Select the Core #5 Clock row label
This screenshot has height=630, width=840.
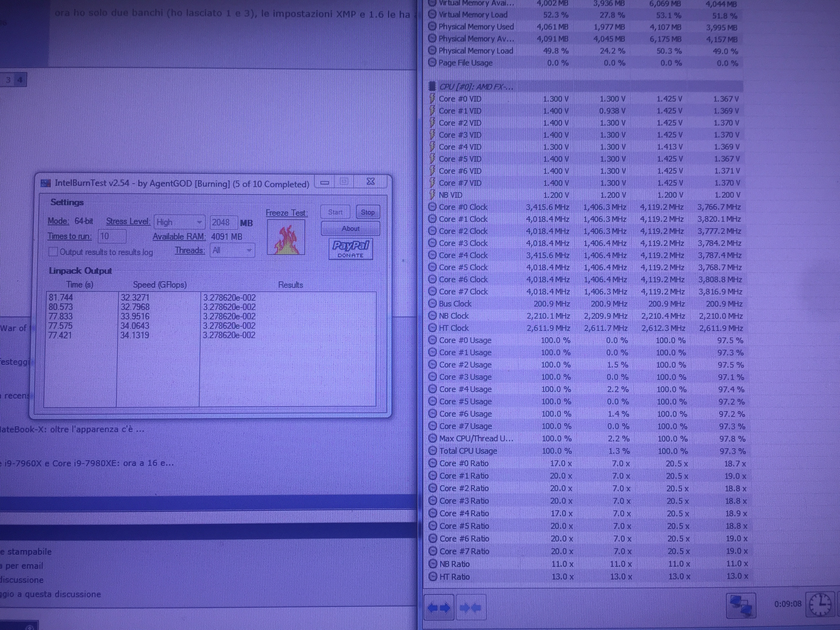click(463, 267)
